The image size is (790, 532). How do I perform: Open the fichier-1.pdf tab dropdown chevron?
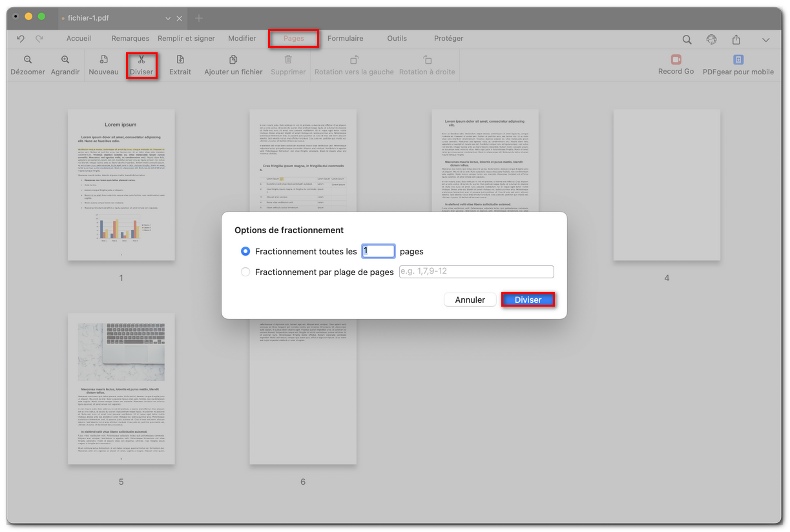click(x=167, y=18)
